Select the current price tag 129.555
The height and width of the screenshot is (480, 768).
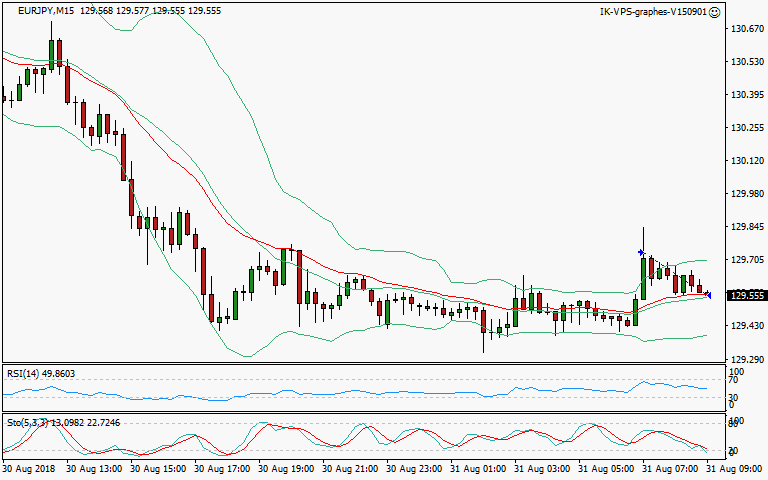pyautogui.click(x=741, y=296)
